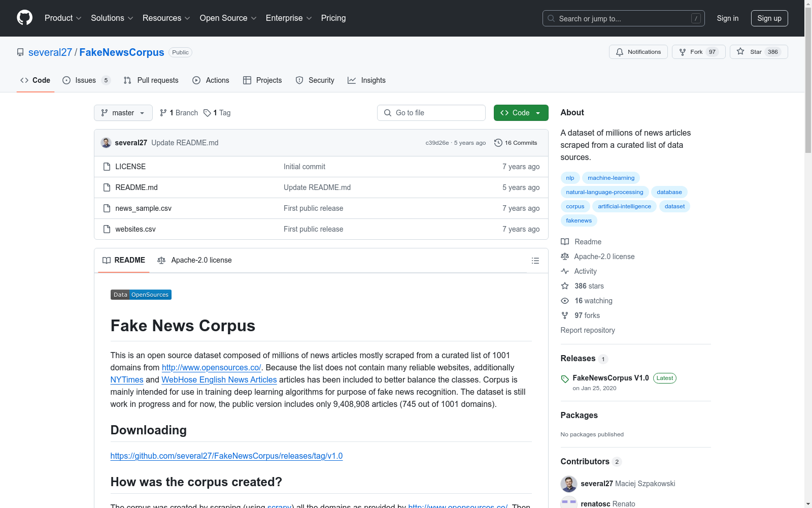Open the 16 Commits history link
Viewport: 812px width, 508px height.
pyautogui.click(x=516, y=143)
